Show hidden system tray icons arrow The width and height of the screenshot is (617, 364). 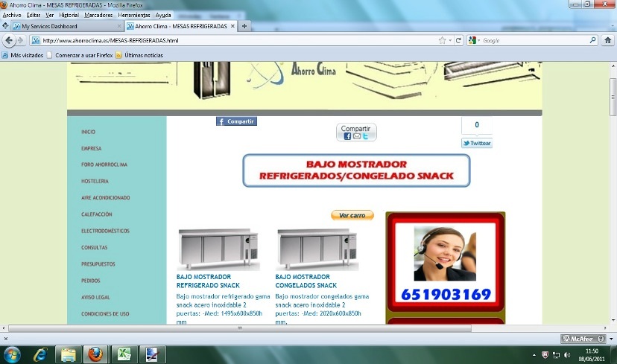pyautogui.click(x=534, y=354)
